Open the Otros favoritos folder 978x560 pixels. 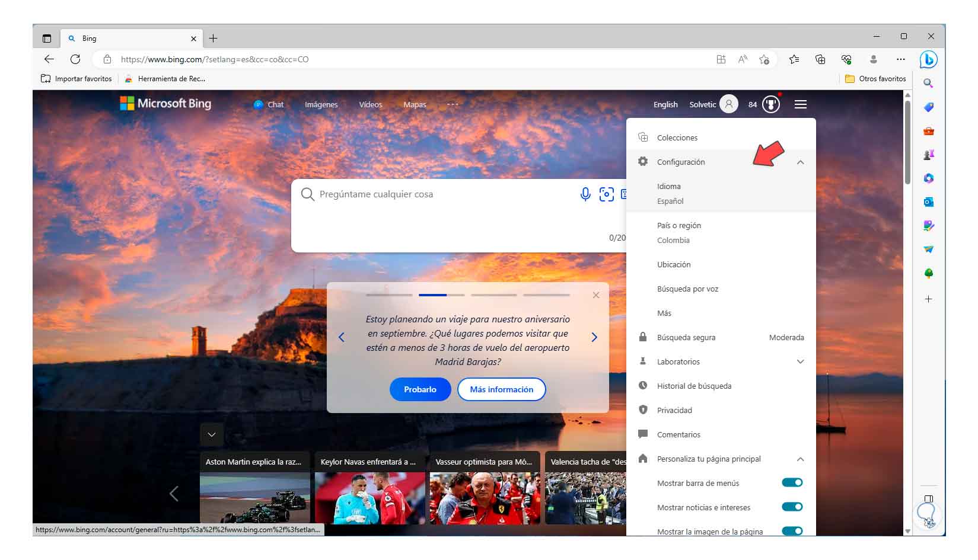click(875, 79)
